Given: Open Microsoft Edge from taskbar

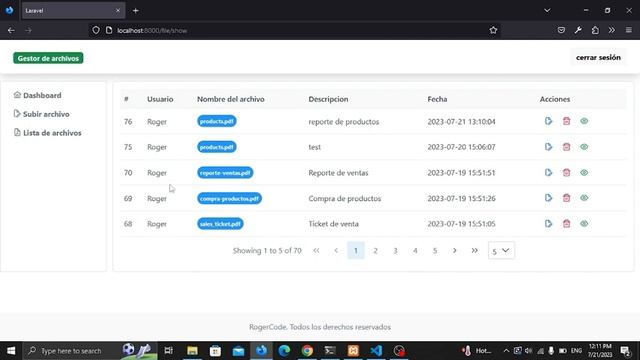Looking at the screenshot, I should coord(284,351).
